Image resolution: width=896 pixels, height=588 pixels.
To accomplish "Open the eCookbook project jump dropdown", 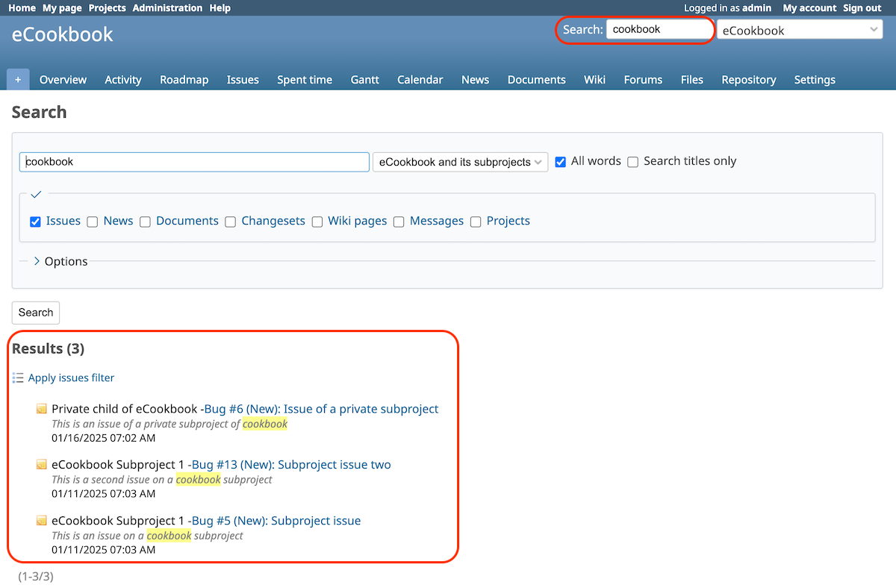I will point(799,30).
